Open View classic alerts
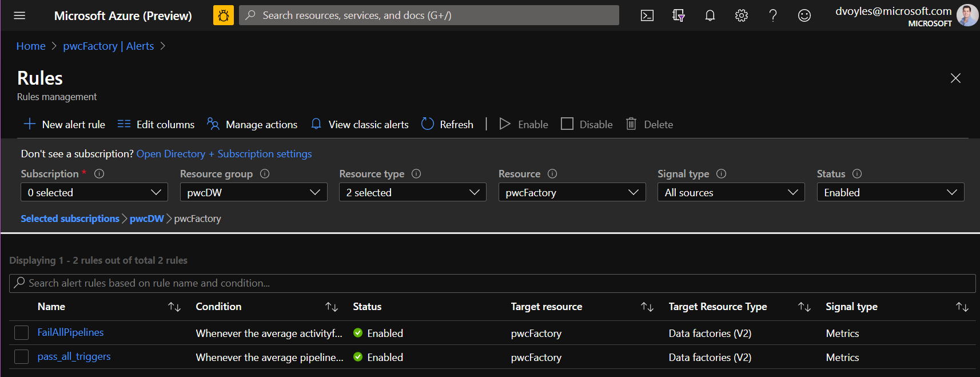980x377 pixels. click(x=360, y=124)
